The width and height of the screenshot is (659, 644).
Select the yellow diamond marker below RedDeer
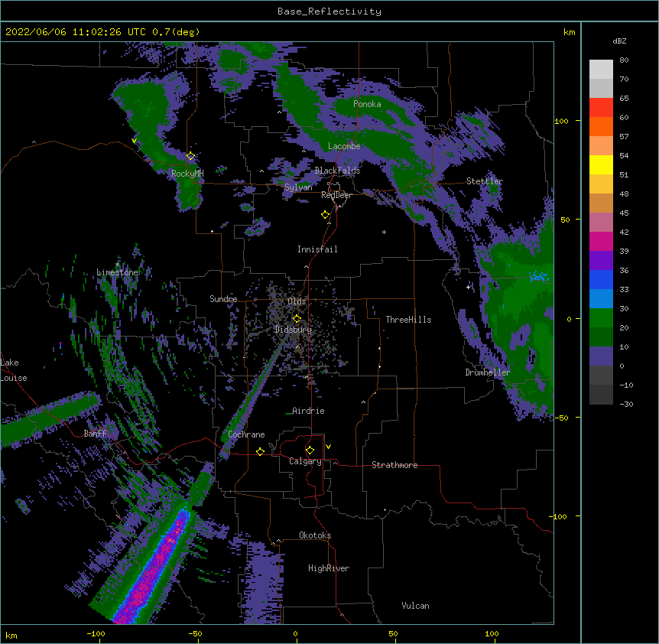coord(325,215)
